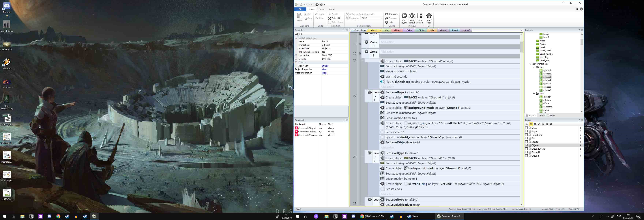Toggle the layer visibility eye button
Screen dimensions: 644x220
pos(531,124)
